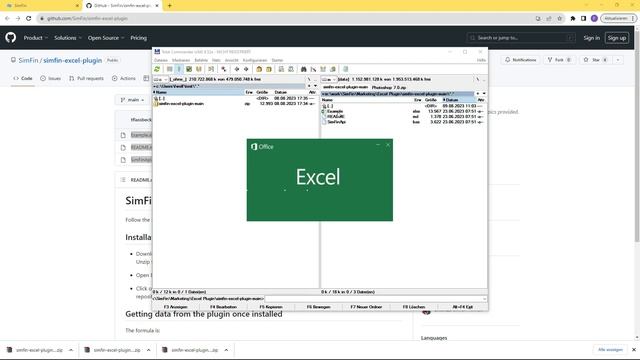Switch to the Issues tab on GitHub
This screenshot has width=640, height=360.
(51, 78)
